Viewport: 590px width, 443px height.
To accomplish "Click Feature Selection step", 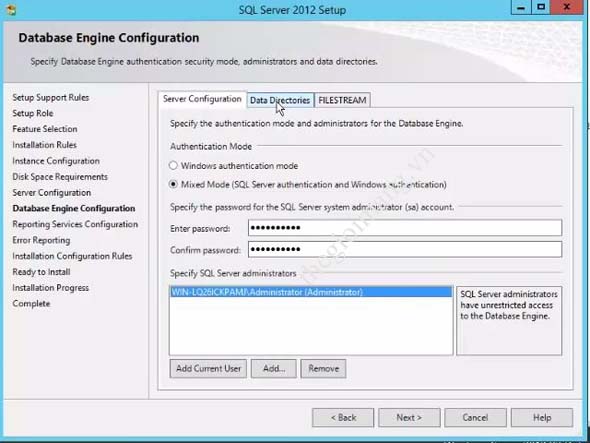I will 45,129.
